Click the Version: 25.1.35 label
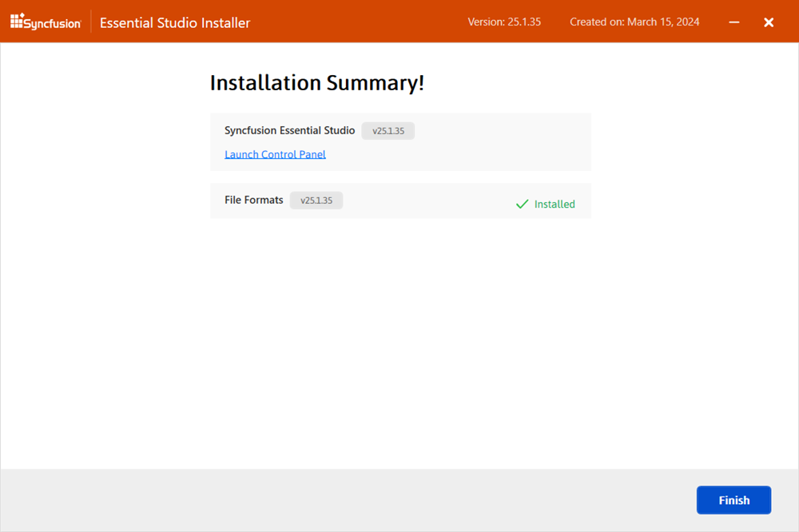Viewport: 799px width, 532px height. [x=504, y=22]
